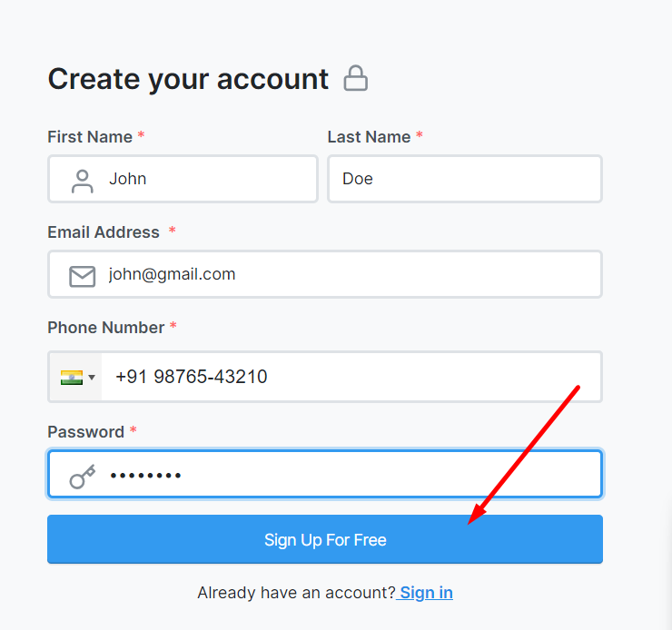Click the Sign Up For Free button
The image size is (672, 630).
(325, 539)
